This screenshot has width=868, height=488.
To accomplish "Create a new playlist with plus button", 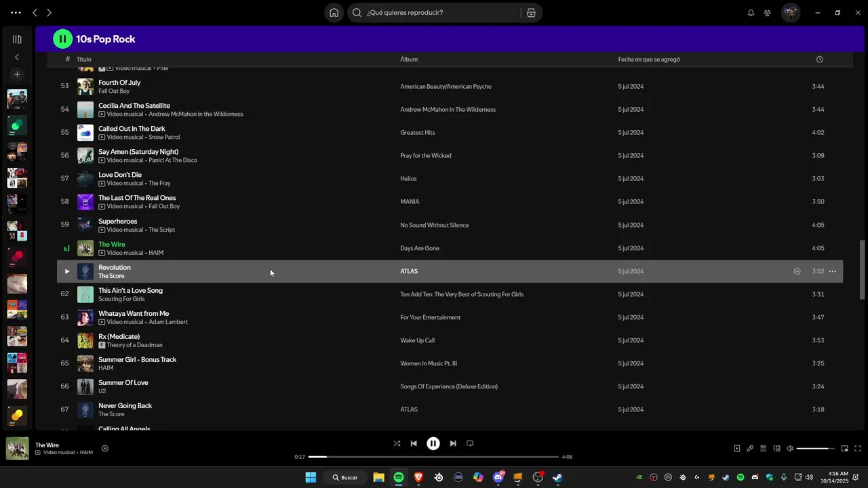I will click(x=17, y=74).
